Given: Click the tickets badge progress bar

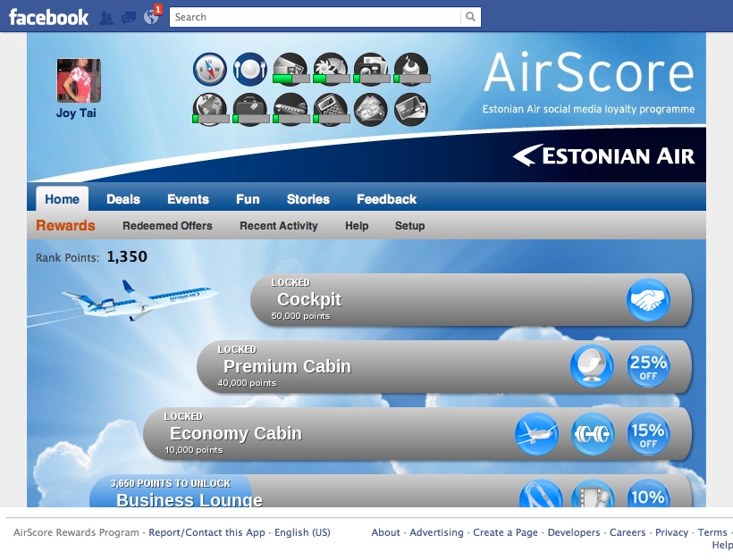Looking at the screenshot, I should click(x=291, y=78).
